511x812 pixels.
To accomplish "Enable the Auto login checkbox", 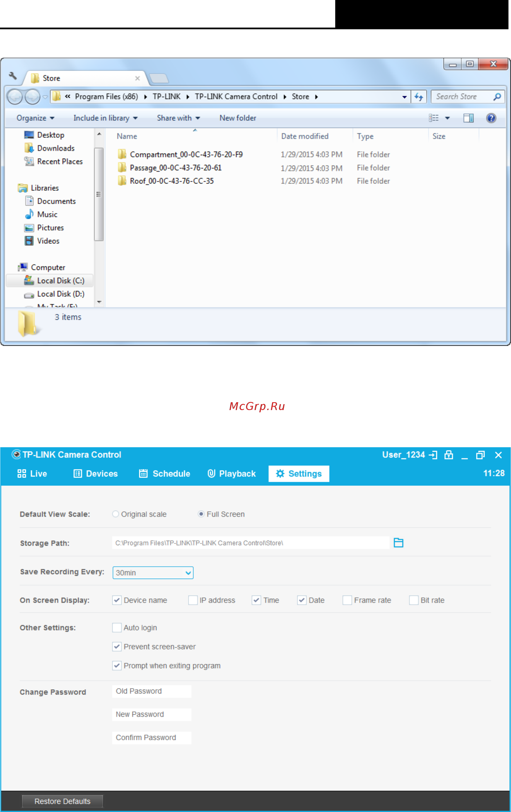I will (x=116, y=628).
